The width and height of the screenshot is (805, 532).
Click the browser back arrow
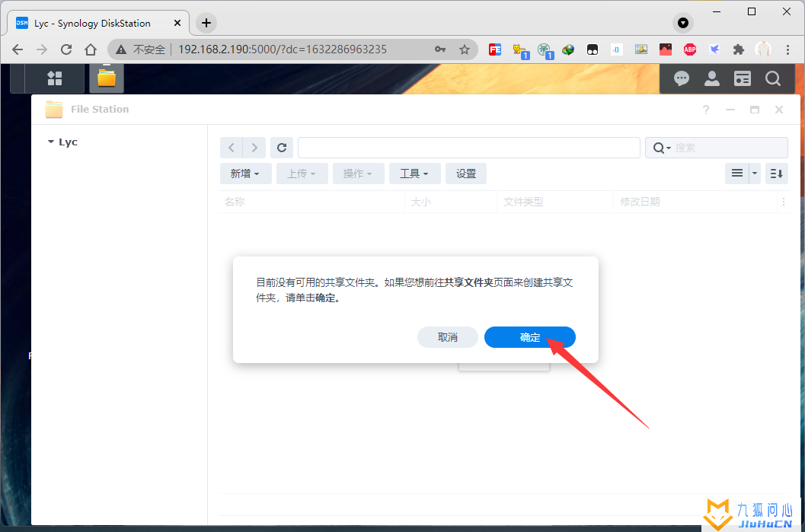point(18,49)
